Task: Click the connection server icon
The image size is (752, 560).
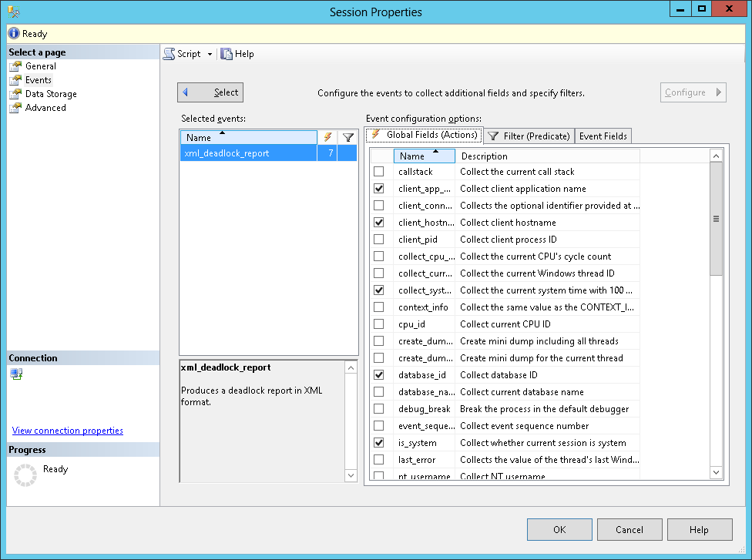Action: tap(16, 374)
